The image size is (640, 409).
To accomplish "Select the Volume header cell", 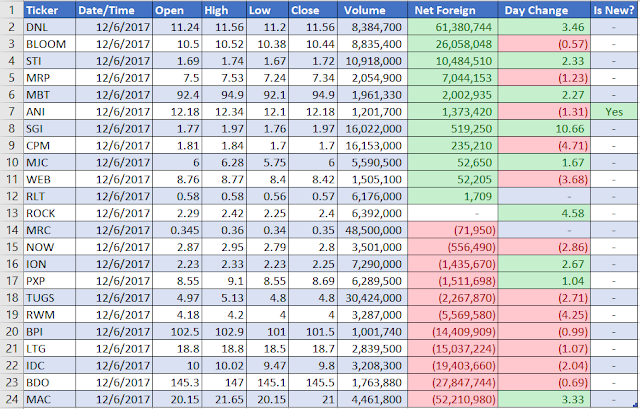I will pyautogui.click(x=372, y=10).
